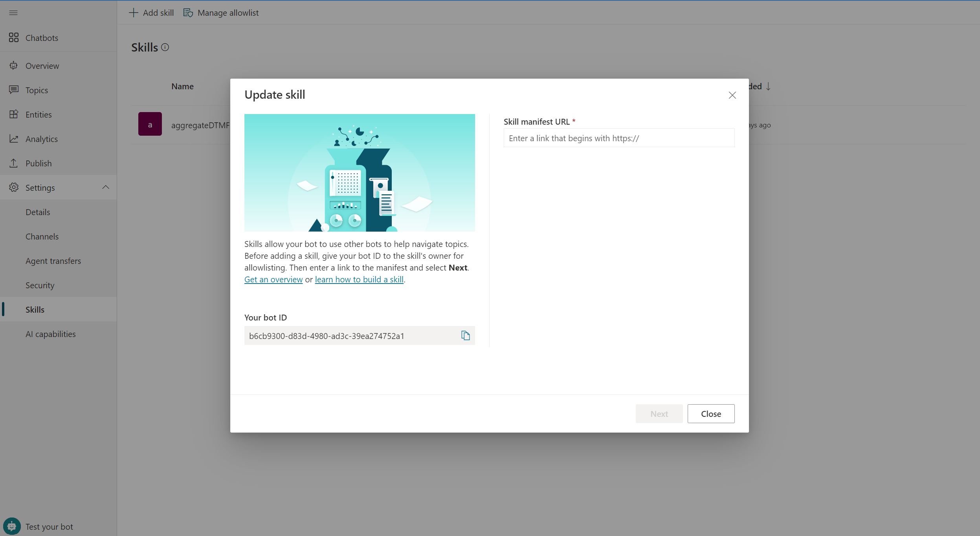Viewport: 980px width, 536px height.
Task: Click the Topics chat icon
Action: pyautogui.click(x=14, y=90)
